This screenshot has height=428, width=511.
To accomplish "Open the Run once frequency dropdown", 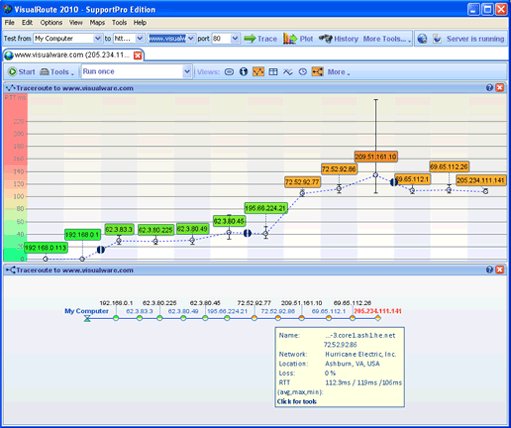I will coord(187,71).
